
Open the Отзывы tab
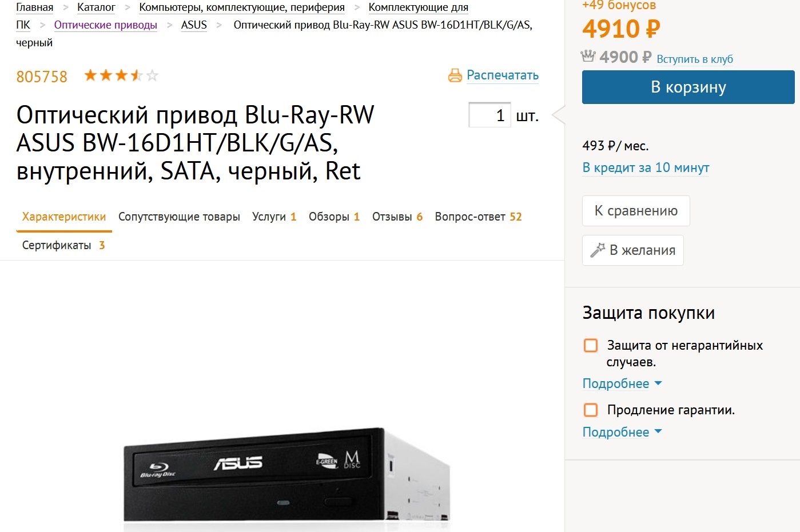click(x=397, y=217)
